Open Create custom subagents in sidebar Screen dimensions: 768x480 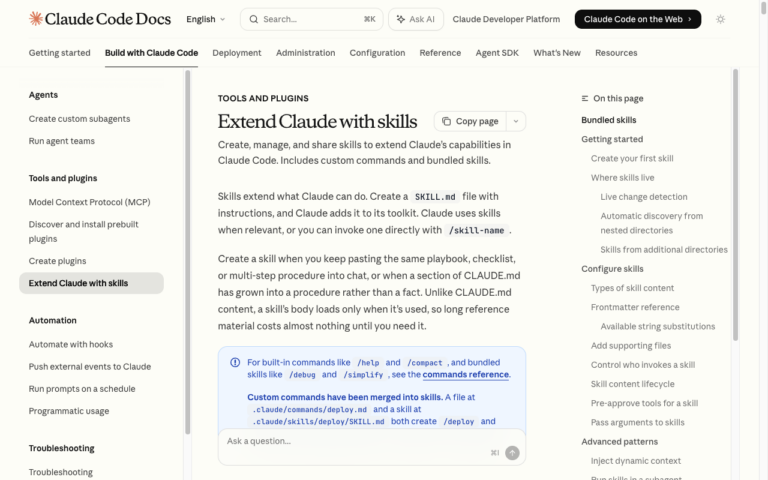click(x=79, y=119)
